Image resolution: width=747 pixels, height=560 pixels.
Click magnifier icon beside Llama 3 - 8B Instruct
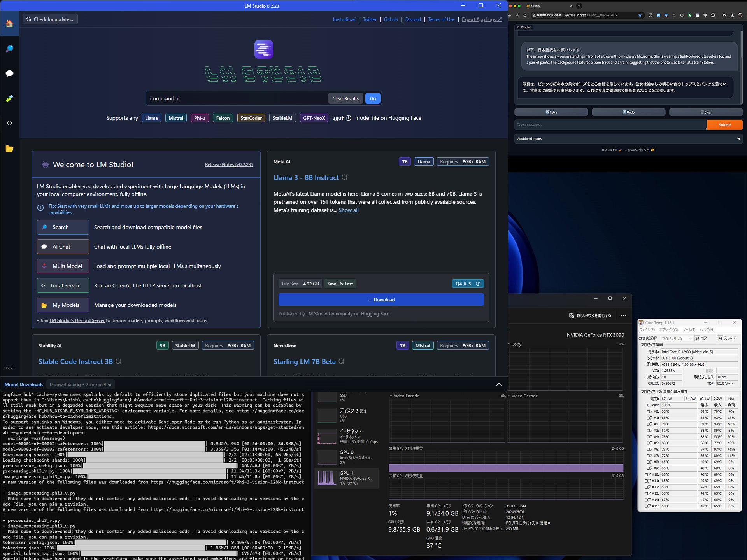point(345,177)
